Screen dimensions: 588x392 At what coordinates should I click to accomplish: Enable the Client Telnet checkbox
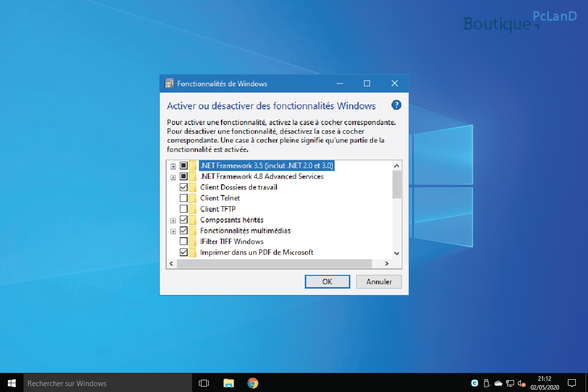[184, 198]
